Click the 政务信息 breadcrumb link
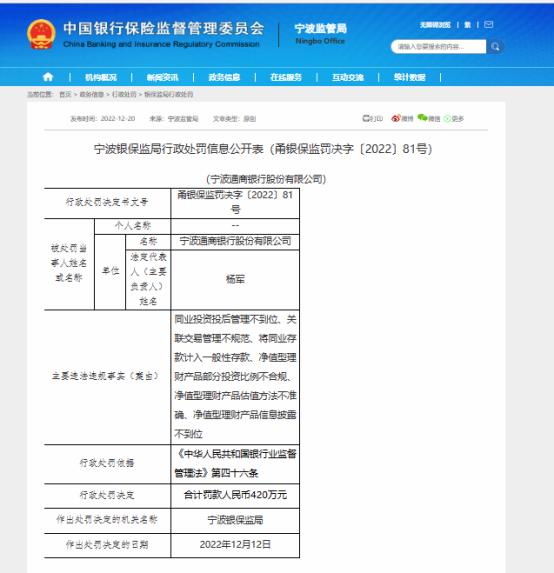 pos(92,94)
